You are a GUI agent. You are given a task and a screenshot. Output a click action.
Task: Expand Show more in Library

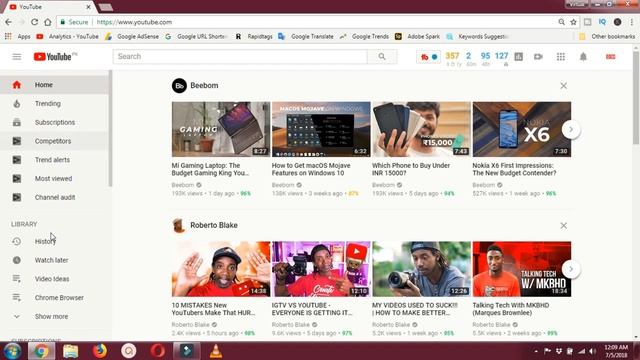pyautogui.click(x=54, y=317)
